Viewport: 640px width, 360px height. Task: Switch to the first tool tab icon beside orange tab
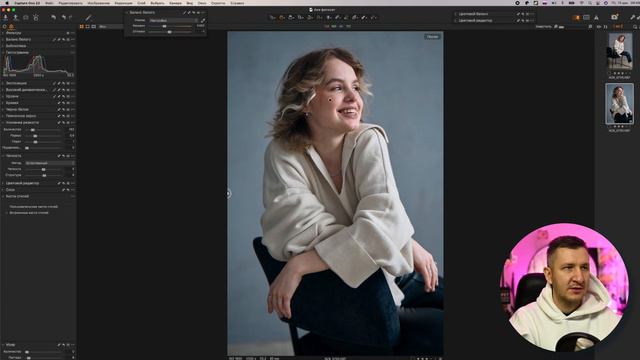[4, 27]
